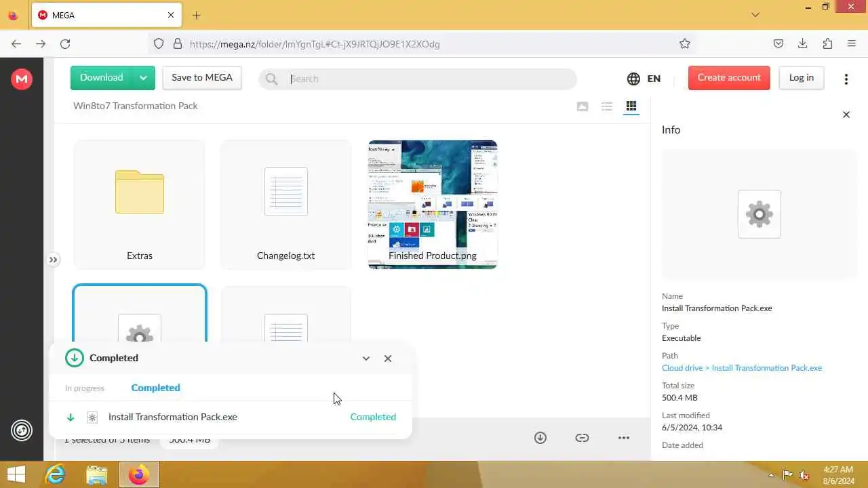The width and height of the screenshot is (868, 488).
Task: Open Windows Start button
Action: coord(16,474)
